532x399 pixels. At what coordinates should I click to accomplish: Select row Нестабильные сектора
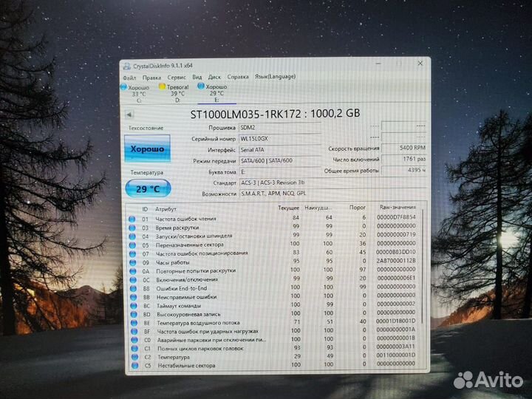pyautogui.click(x=274, y=365)
